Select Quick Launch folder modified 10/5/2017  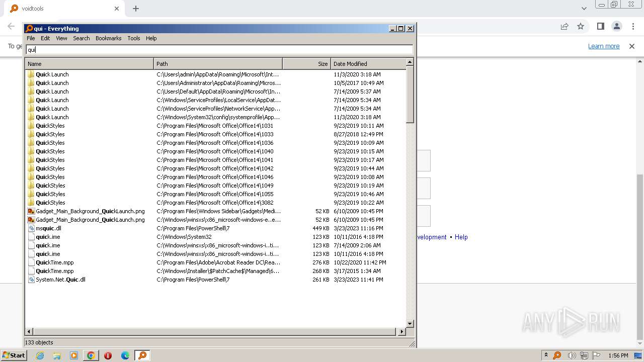pos(52,83)
